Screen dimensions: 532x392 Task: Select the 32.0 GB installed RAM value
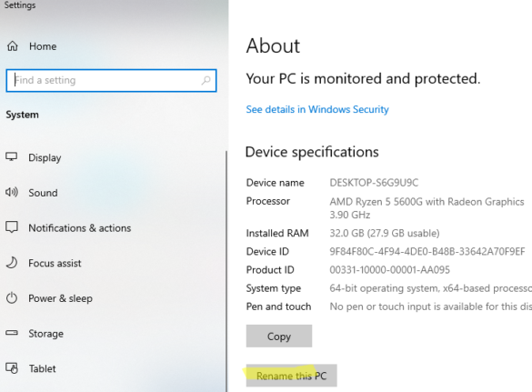point(385,233)
